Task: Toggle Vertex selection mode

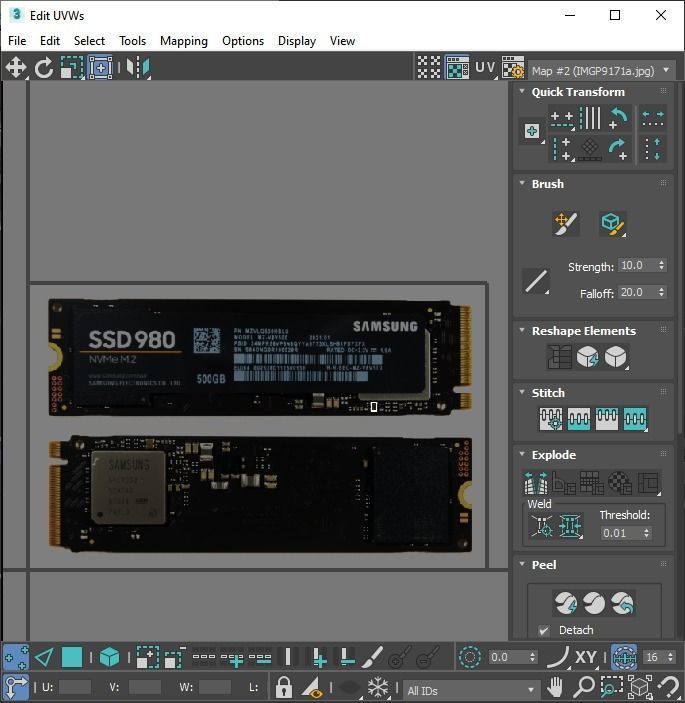Action: [x=16, y=657]
